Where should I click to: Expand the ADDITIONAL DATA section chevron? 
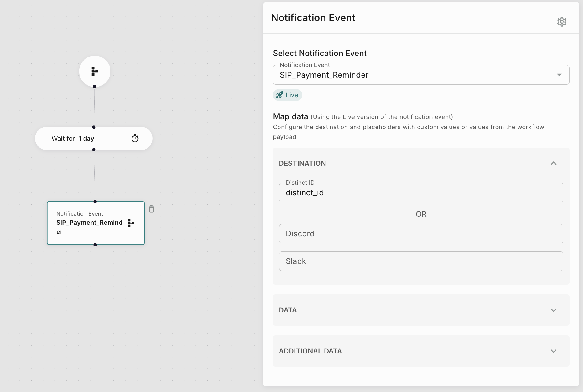point(553,351)
